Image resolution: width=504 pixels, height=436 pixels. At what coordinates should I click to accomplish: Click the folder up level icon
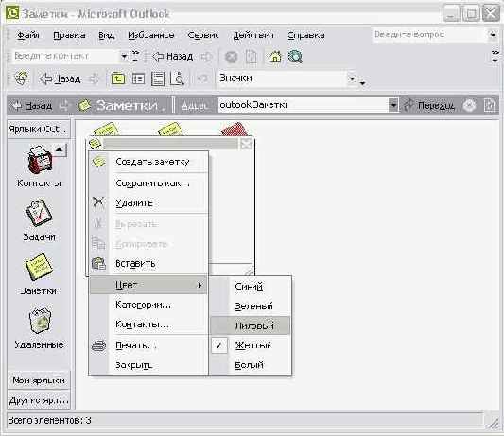pyautogui.click(x=118, y=78)
